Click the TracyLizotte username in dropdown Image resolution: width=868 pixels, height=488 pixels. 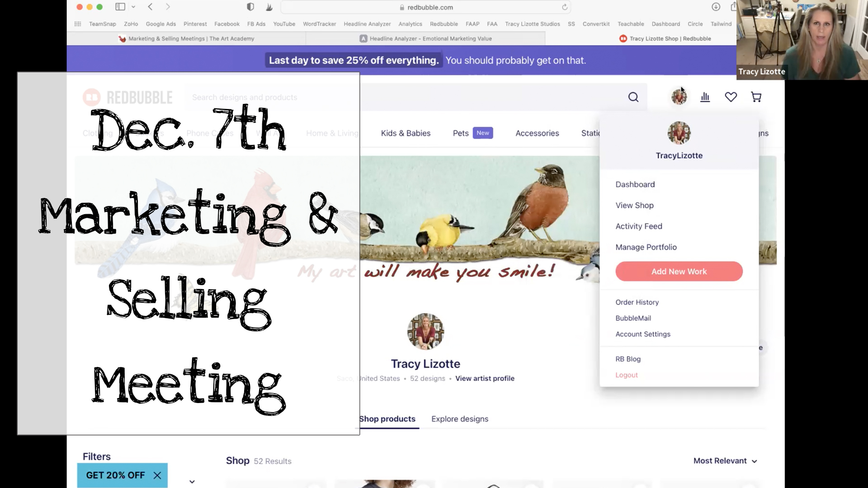point(679,155)
